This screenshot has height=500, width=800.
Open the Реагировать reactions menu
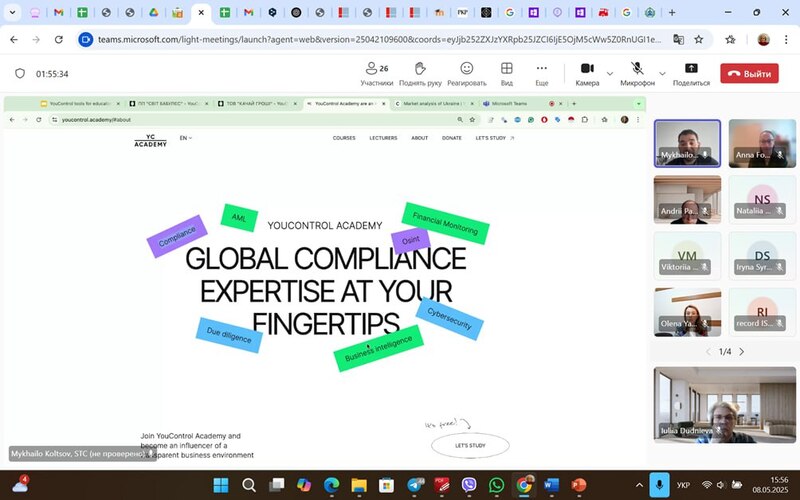[x=466, y=74]
